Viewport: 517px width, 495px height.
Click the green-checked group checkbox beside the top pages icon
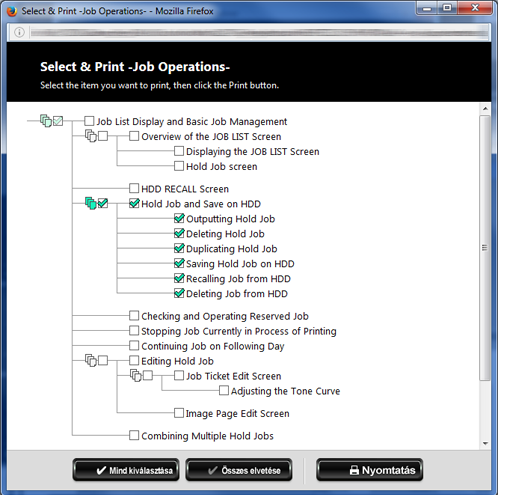(58, 121)
